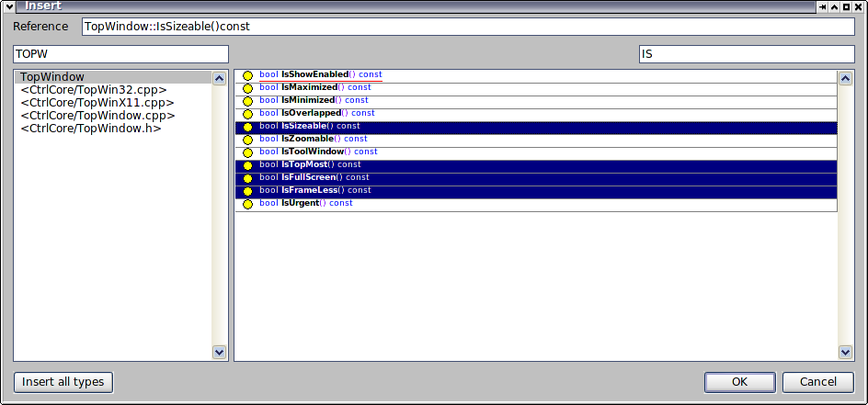Dismiss the dialog with Cancel

point(817,382)
